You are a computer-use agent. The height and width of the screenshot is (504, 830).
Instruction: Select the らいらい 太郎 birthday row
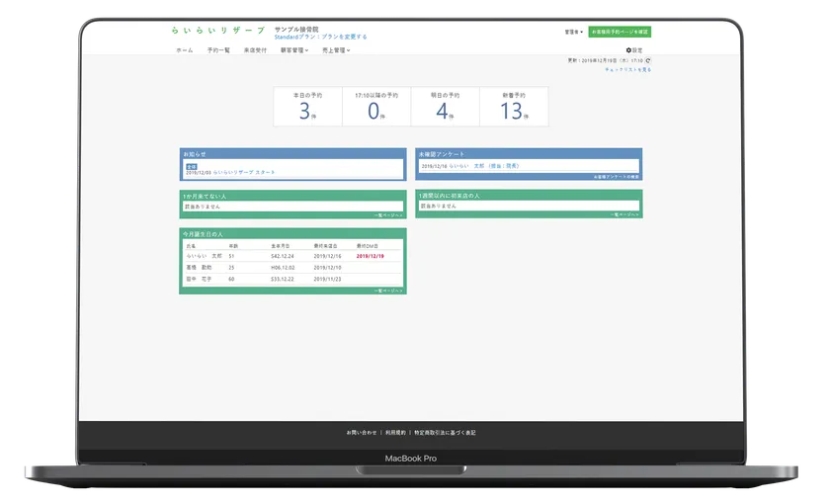click(292, 256)
